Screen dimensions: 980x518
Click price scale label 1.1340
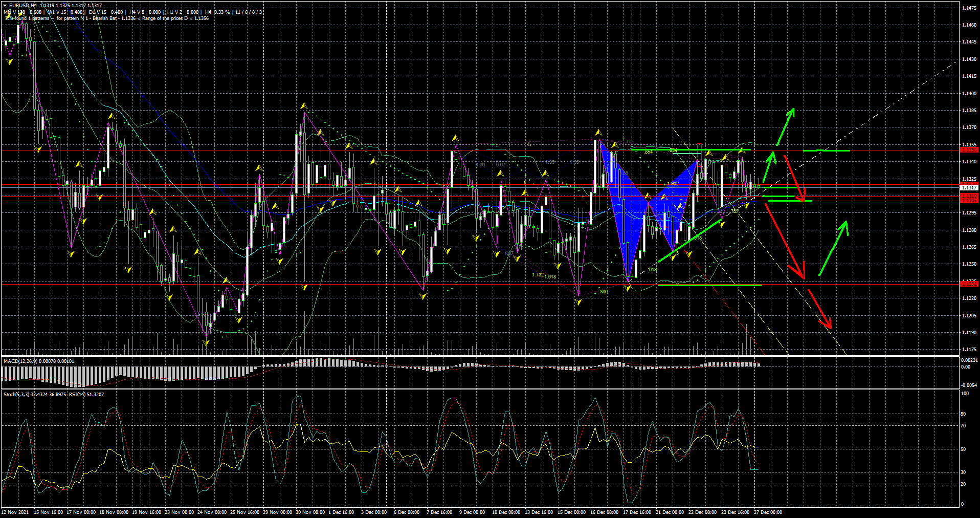click(x=969, y=162)
